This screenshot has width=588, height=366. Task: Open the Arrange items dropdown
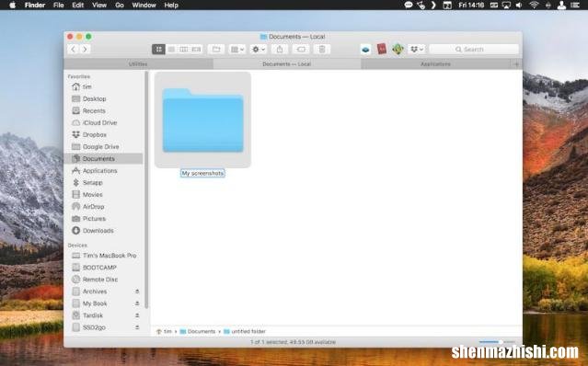click(237, 49)
